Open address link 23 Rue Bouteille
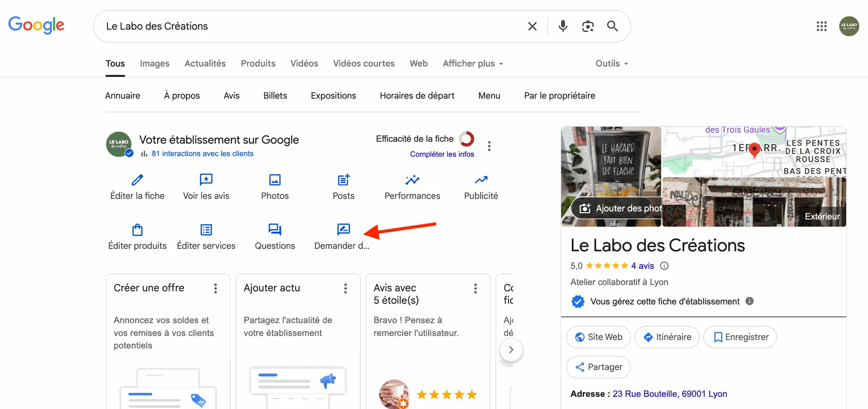The image size is (868, 409). click(x=670, y=394)
